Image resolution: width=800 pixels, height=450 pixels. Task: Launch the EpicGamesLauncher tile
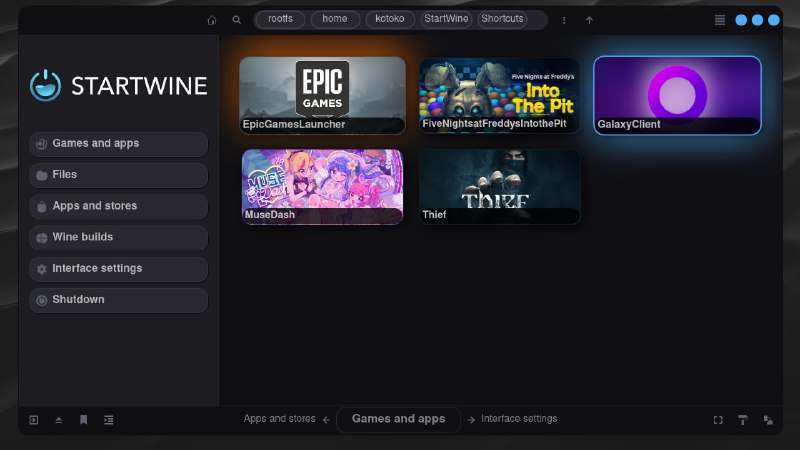point(322,95)
